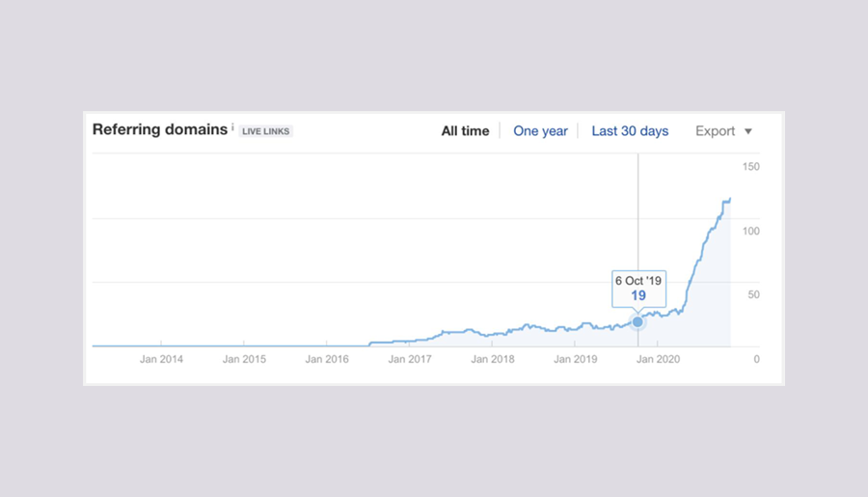The width and height of the screenshot is (868, 497).
Task: Click the Jan 2018 axis label
Action: (493, 359)
